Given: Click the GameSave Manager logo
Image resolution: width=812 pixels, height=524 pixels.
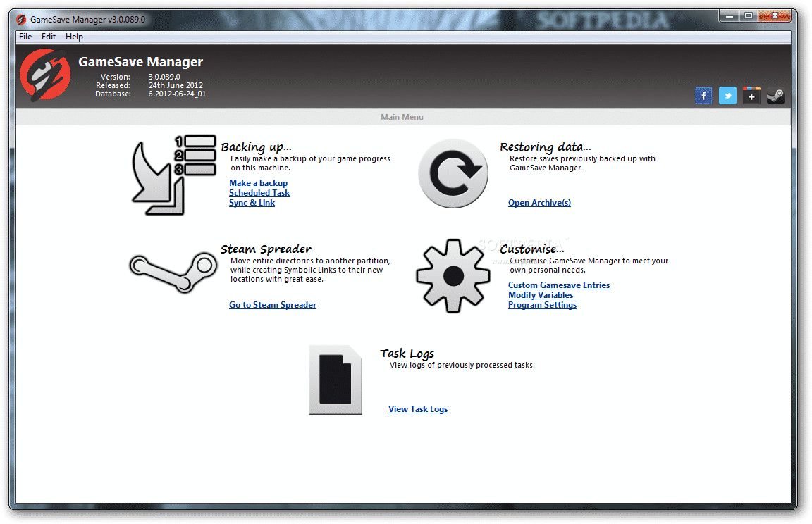Looking at the screenshot, I should click(x=45, y=75).
